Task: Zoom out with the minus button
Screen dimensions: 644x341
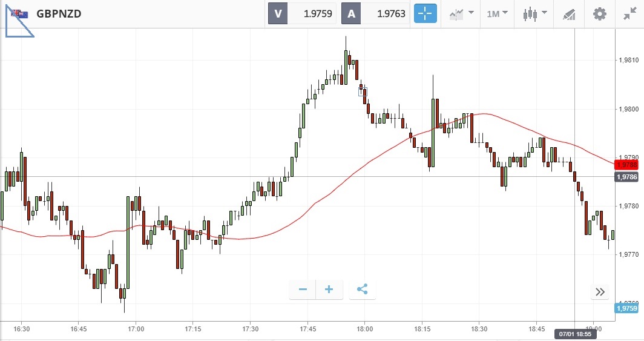Action: point(303,290)
